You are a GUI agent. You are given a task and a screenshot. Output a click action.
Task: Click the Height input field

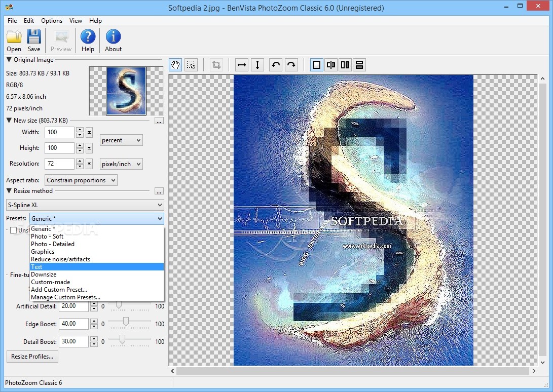coord(59,148)
